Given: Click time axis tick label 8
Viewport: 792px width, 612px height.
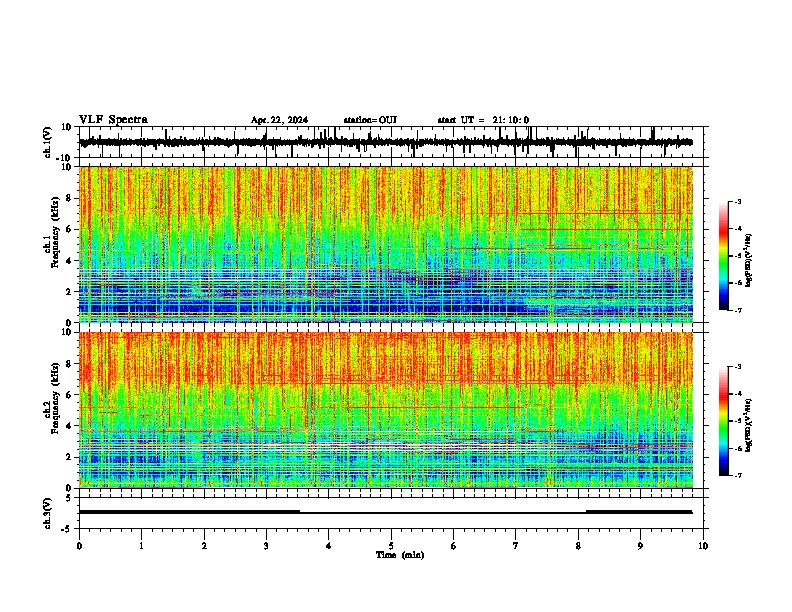Looking at the screenshot, I should tap(578, 546).
